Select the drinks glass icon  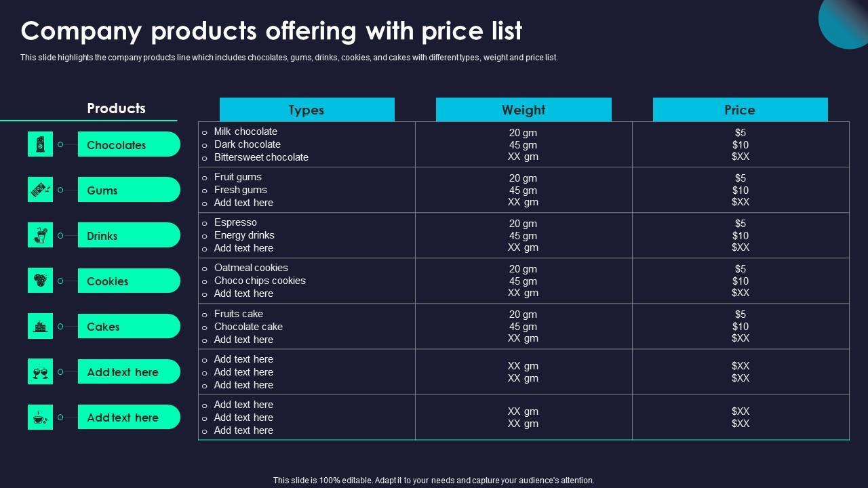(x=40, y=235)
